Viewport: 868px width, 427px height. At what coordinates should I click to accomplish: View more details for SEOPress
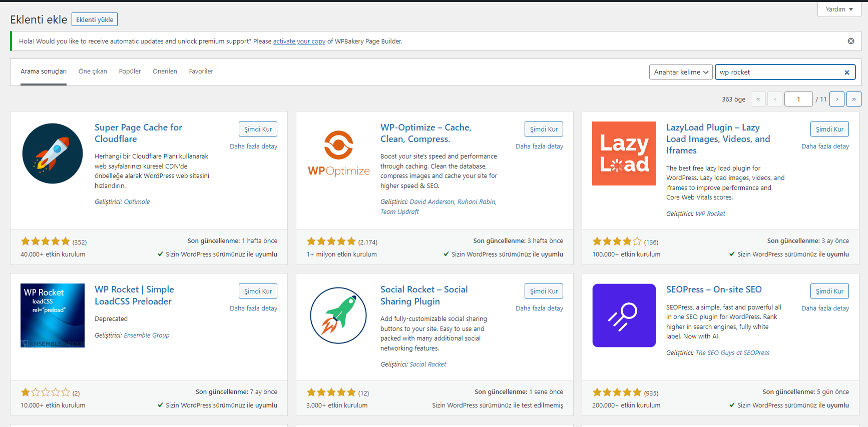click(825, 308)
